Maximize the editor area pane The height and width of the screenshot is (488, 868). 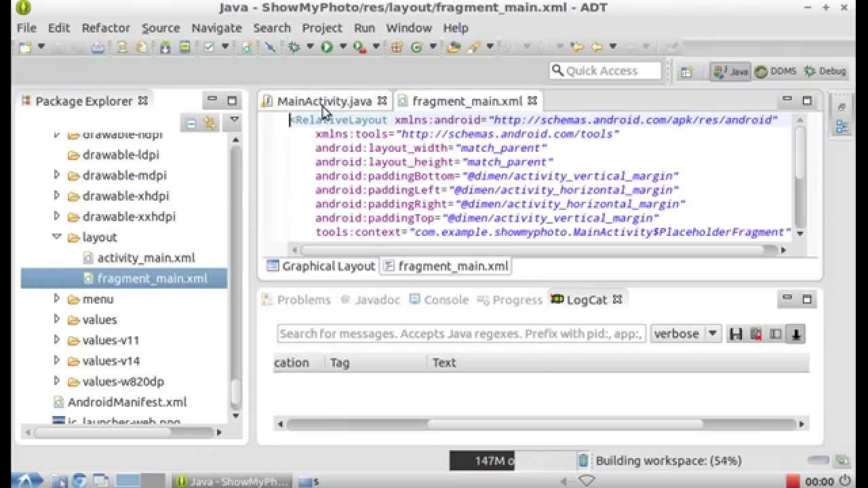pos(807,100)
